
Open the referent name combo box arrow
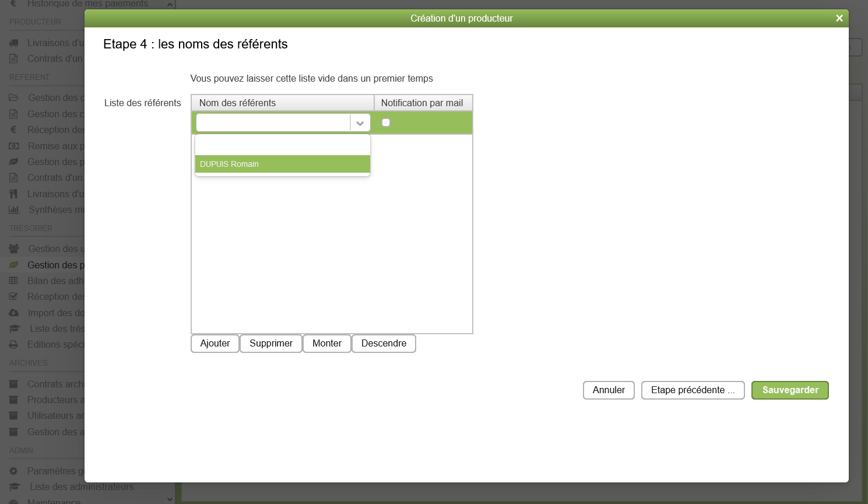pos(360,123)
